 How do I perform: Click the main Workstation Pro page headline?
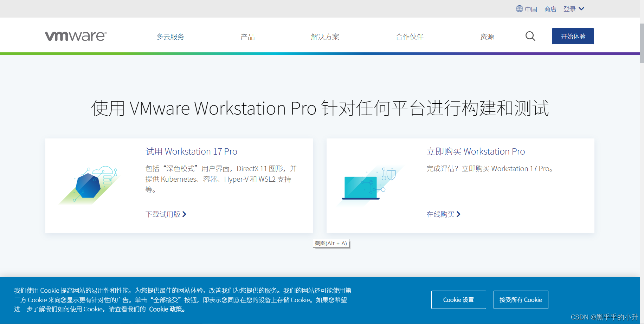[320, 108]
